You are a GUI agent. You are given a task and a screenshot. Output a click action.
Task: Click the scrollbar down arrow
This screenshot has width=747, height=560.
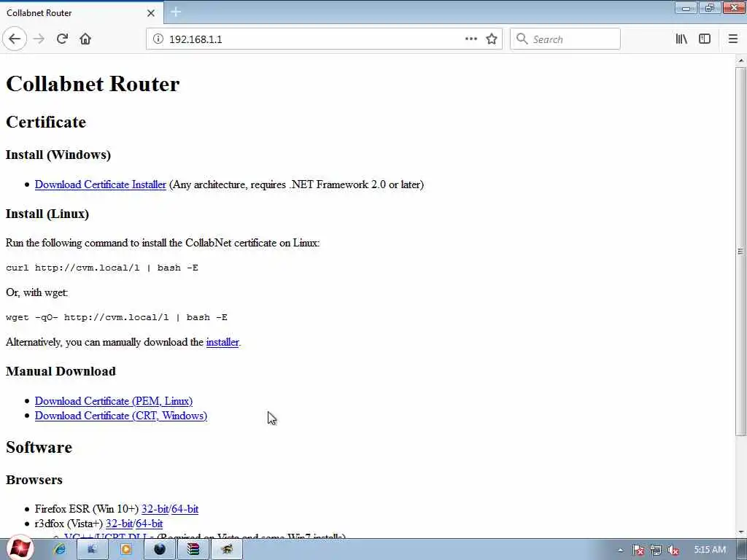[x=741, y=532]
